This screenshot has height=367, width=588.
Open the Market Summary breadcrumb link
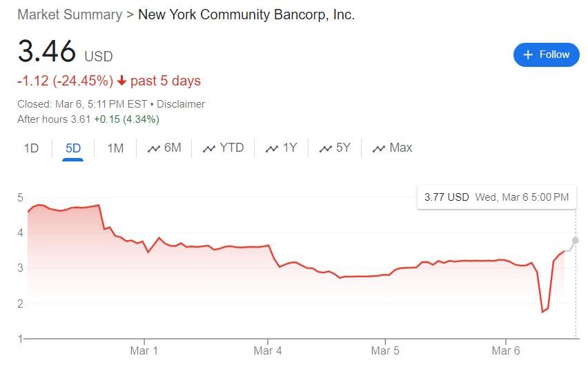[69, 14]
